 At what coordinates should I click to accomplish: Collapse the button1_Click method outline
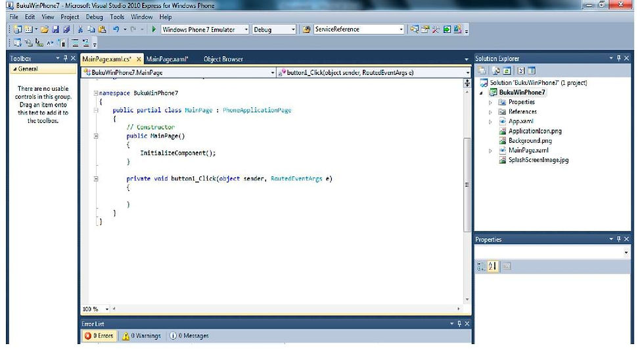click(x=96, y=178)
